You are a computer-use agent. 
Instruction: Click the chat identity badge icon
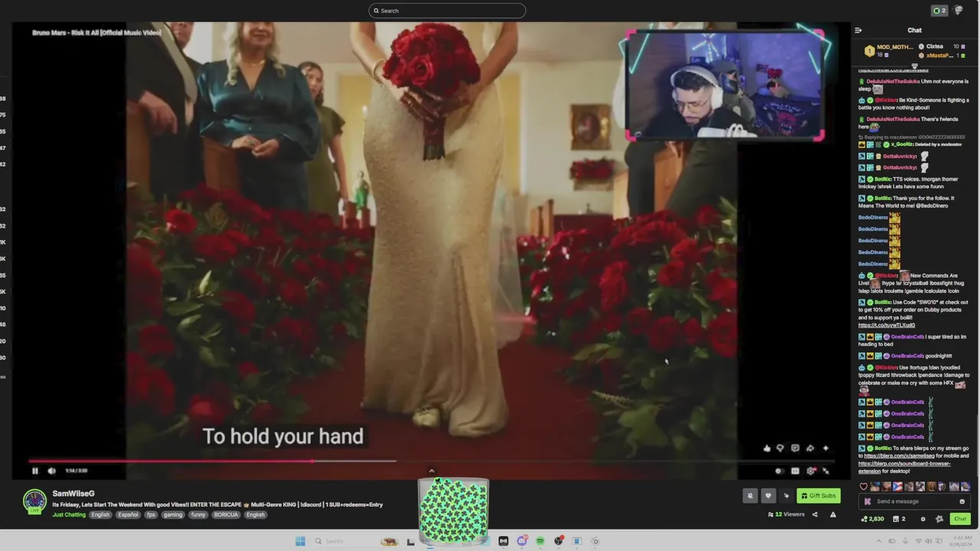pos(939,519)
